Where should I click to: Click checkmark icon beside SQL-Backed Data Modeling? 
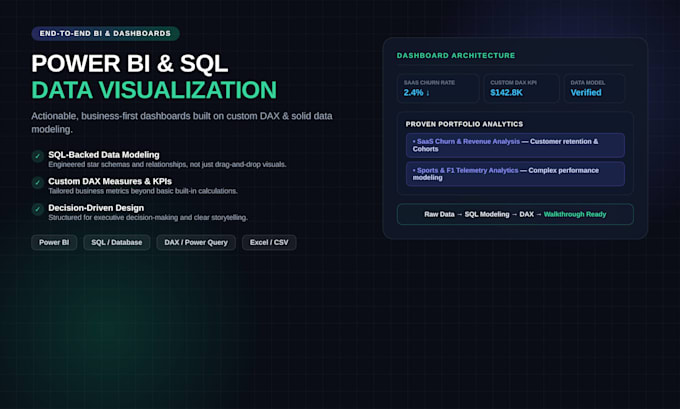(38, 156)
